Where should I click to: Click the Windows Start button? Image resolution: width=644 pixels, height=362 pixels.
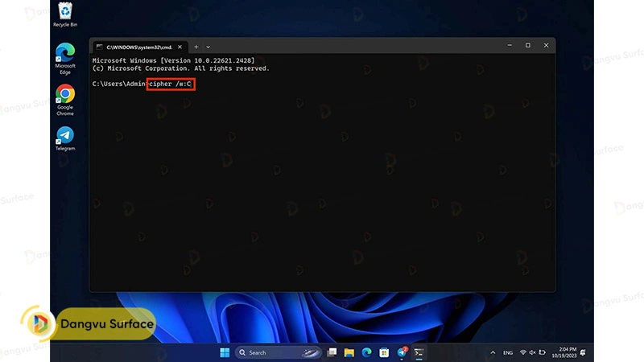(225, 352)
